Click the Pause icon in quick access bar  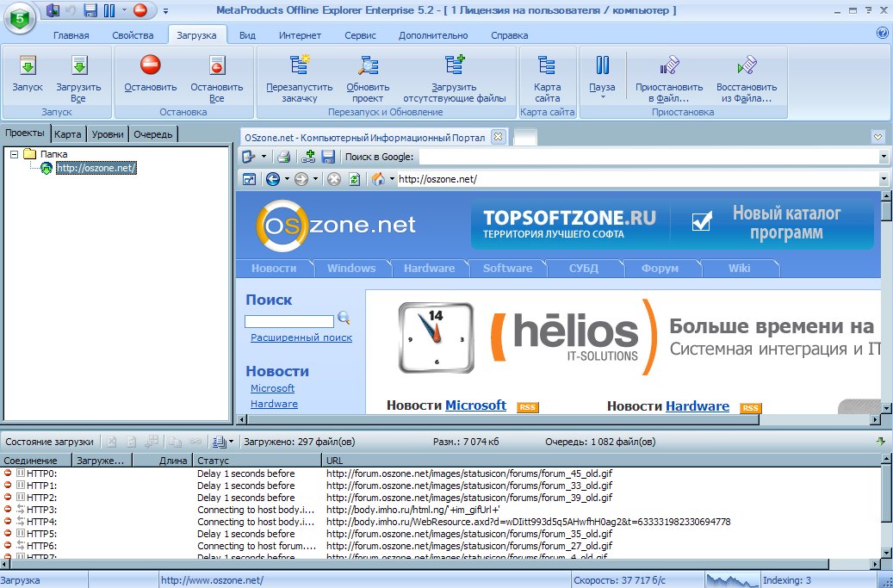(x=109, y=10)
